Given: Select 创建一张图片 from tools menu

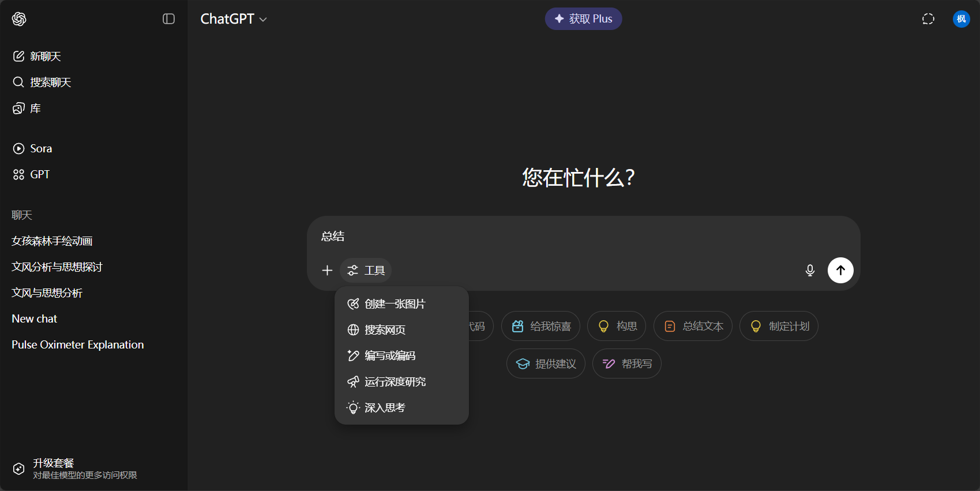Looking at the screenshot, I should tap(401, 303).
